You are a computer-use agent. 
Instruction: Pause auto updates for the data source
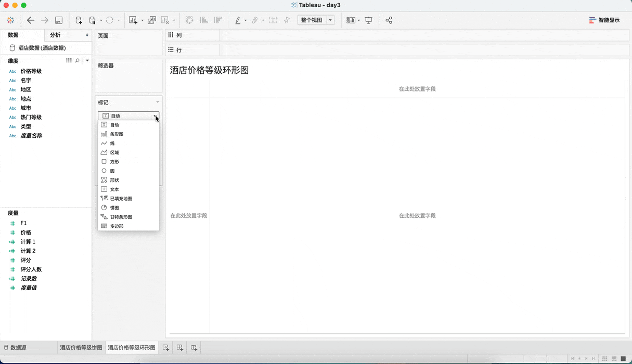[92, 20]
